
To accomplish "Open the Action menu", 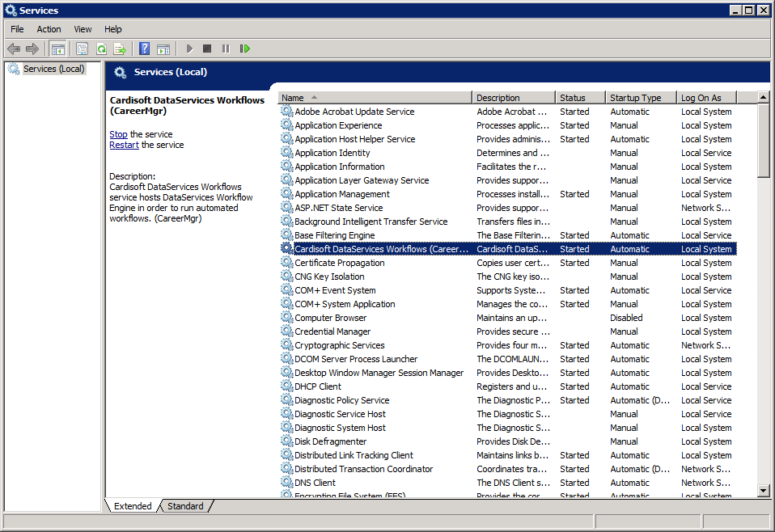I will [x=49, y=29].
